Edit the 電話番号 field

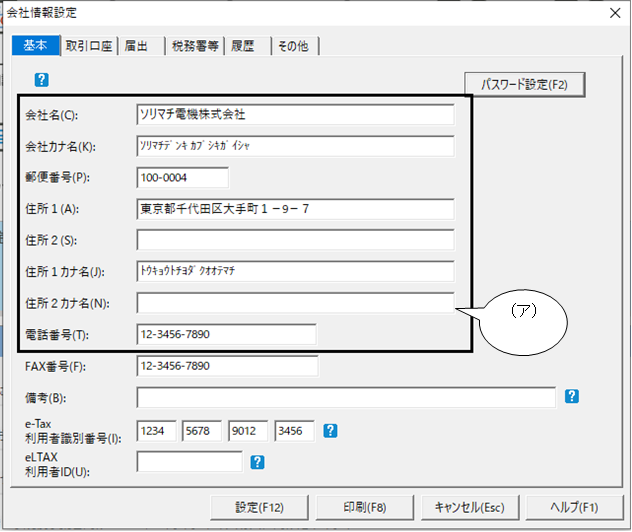pos(227,334)
